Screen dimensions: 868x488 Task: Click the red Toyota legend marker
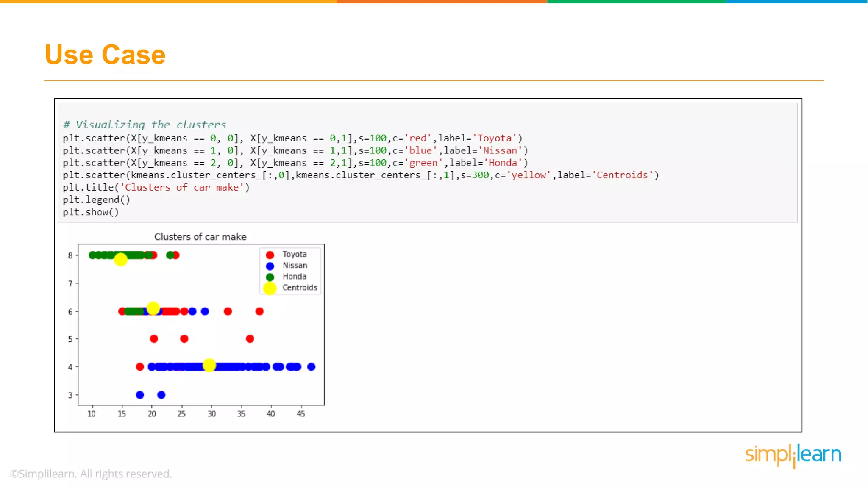coord(270,255)
